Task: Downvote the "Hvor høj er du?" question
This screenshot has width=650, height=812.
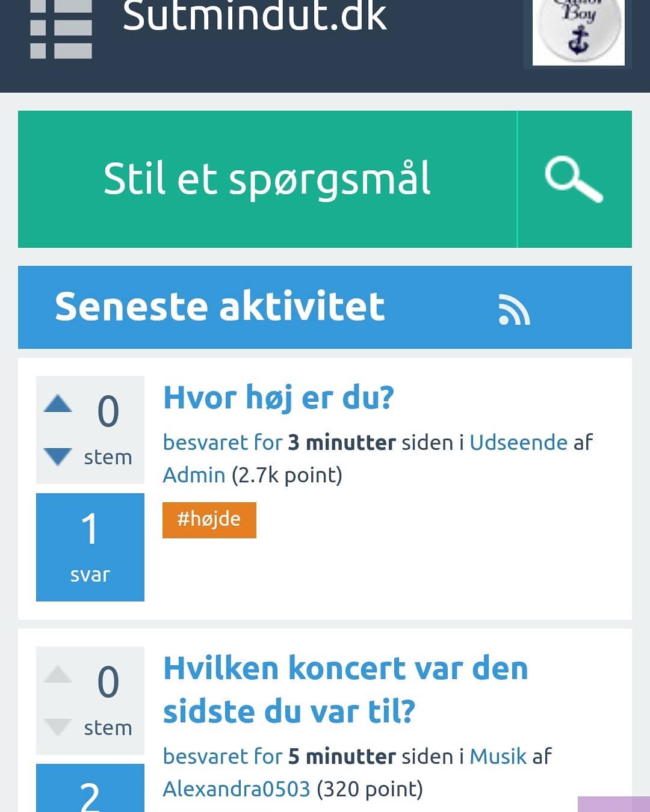Action: tap(58, 456)
